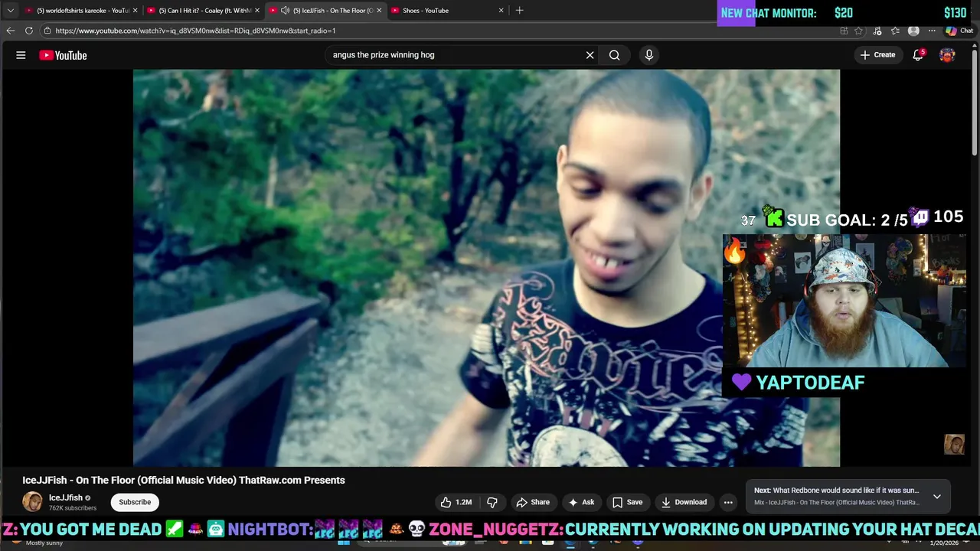Reload the current page
980x551 pixels.
28,31
